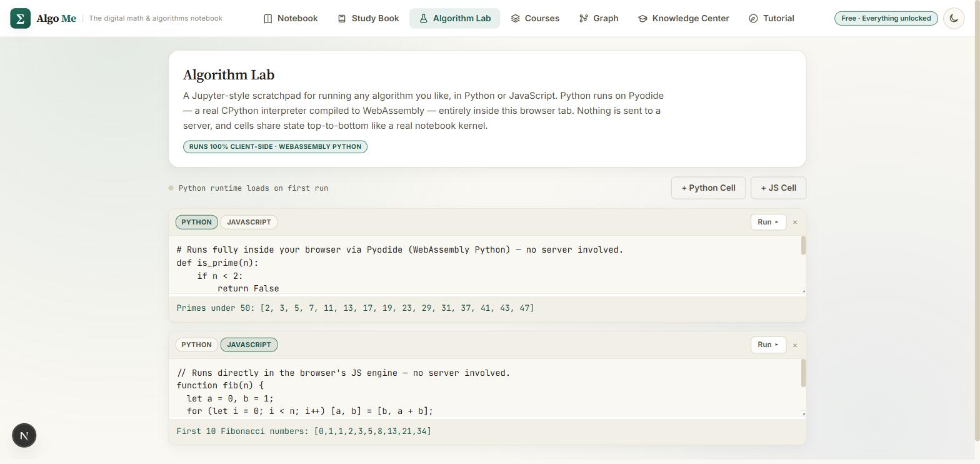Viewport: 980px width, 464px height.
Task: Remove the JavaScript Fibonacci cell with ×
Action: point(795,345)
